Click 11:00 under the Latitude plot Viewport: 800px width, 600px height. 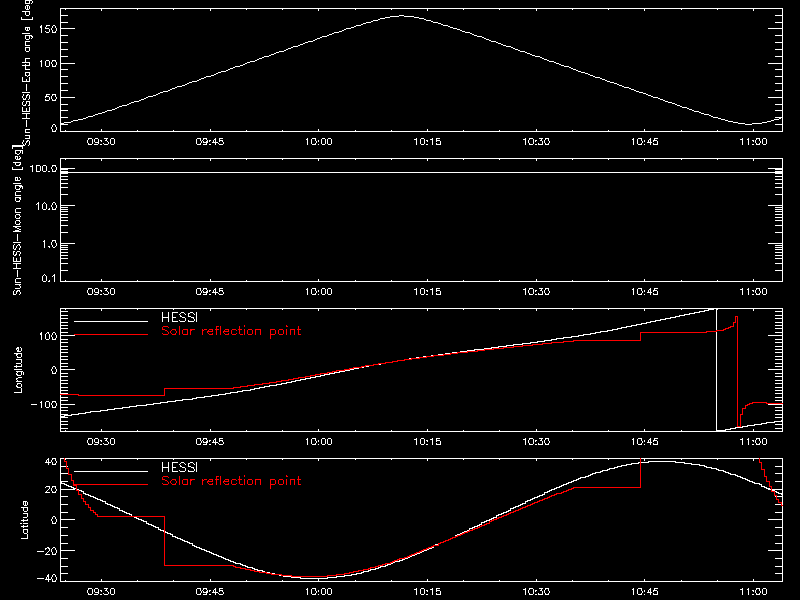[754, 592]
